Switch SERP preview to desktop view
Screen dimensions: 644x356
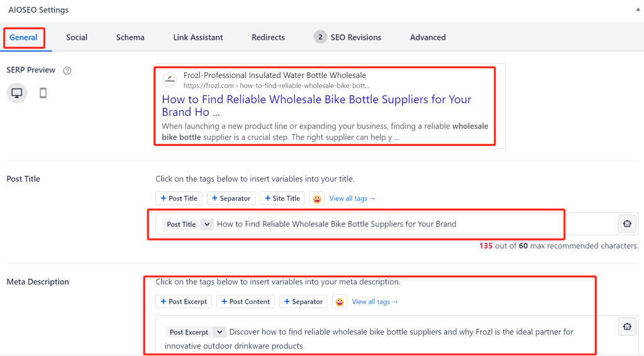[17, 93]
